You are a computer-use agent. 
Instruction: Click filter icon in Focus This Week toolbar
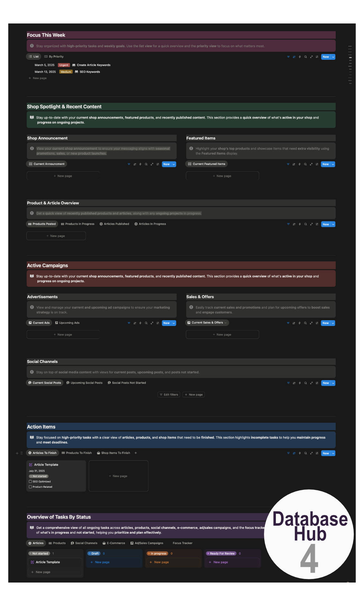[288, 57]
